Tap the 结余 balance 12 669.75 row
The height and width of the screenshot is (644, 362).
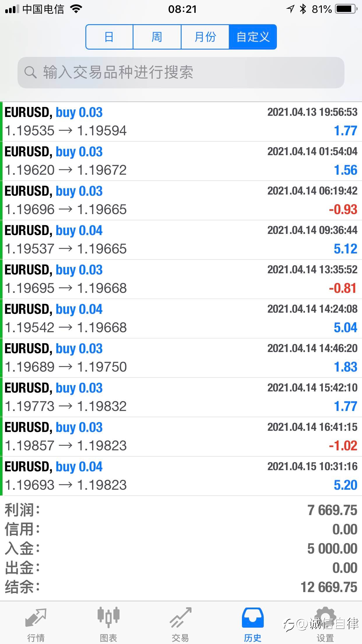181,587
